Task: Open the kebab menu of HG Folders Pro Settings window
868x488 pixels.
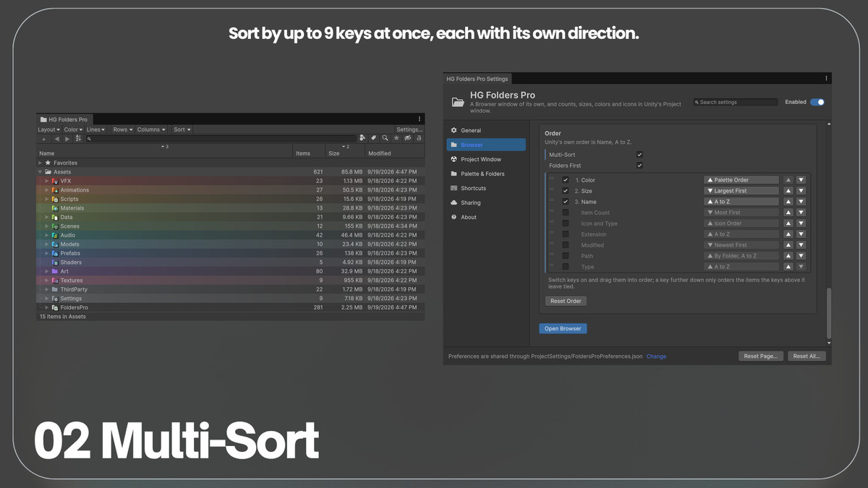Action: point(826,78)
